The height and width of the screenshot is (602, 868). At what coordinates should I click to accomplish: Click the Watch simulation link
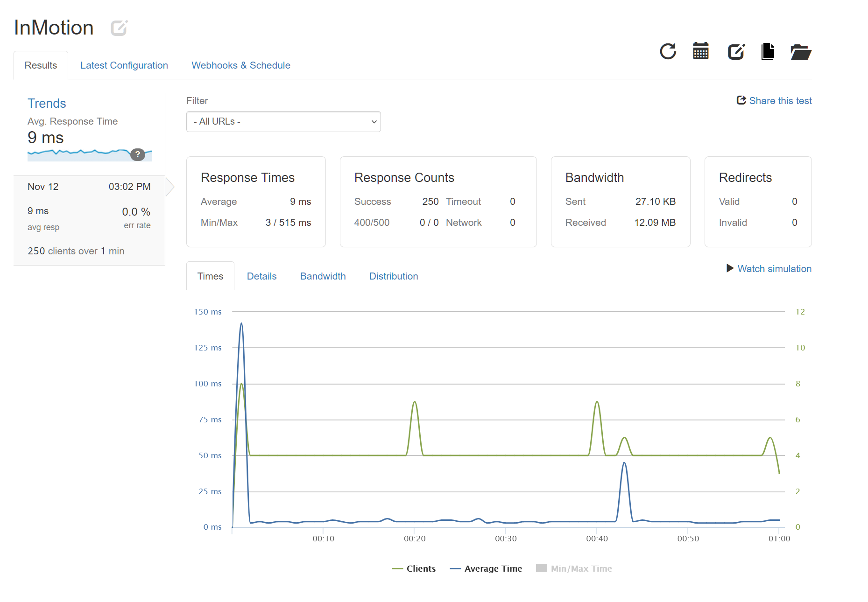tap(774, 269)
